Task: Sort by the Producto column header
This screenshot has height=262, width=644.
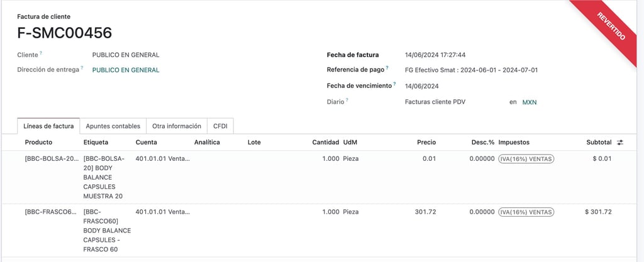Action: click(38, 143)
